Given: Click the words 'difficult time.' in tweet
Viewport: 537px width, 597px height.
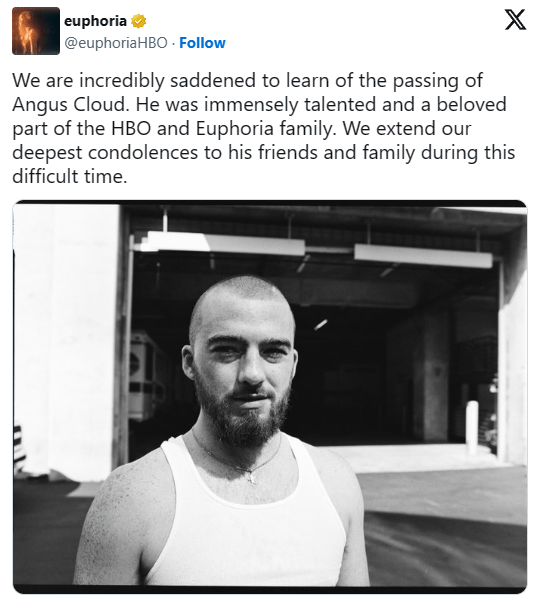Looking at the screenshot, I should pos(70,176).
